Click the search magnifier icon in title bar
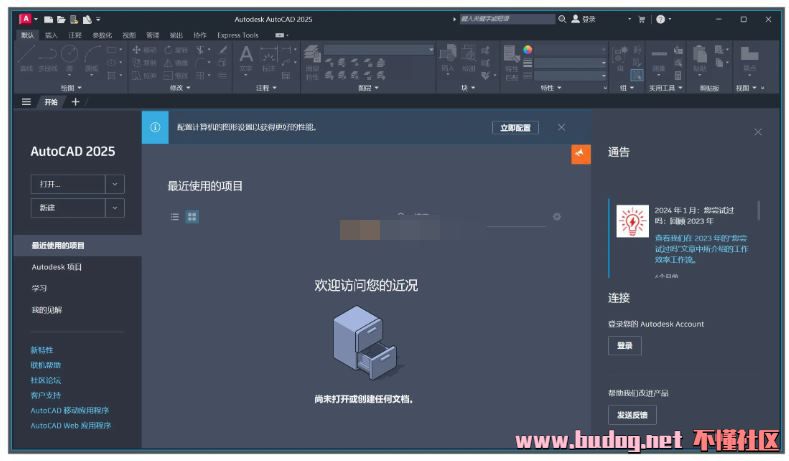 (x=562, y=19)
